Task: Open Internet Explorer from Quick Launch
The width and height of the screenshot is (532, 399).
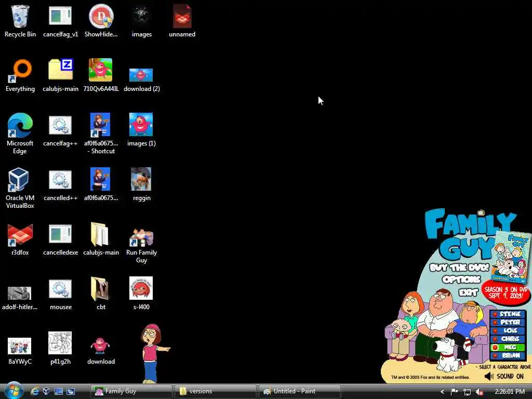Action: tap(35, 391)
